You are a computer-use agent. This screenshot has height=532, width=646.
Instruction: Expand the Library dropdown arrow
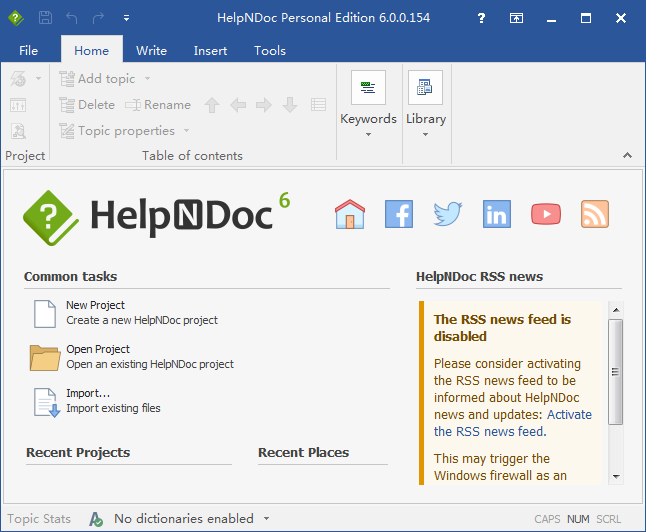coord(425,134)
